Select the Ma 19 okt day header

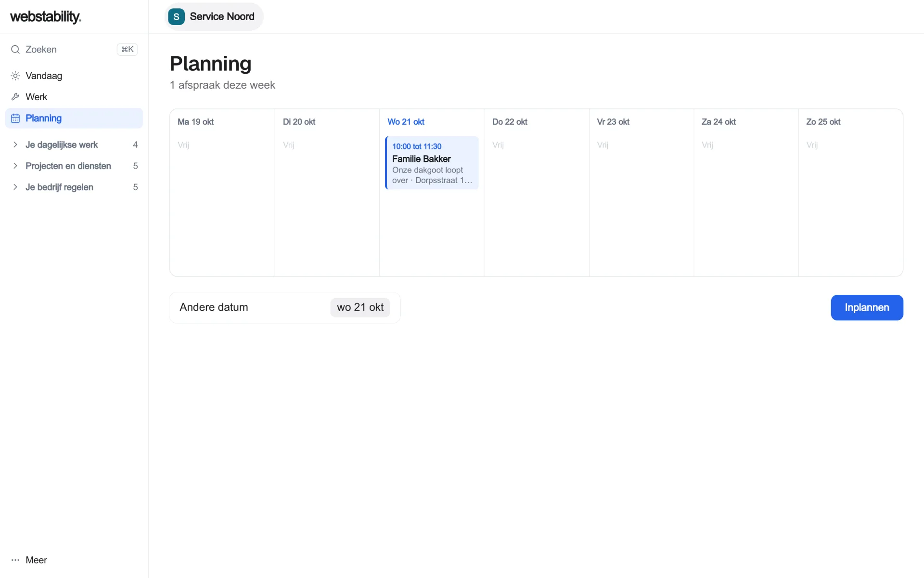tap(195, 122)
